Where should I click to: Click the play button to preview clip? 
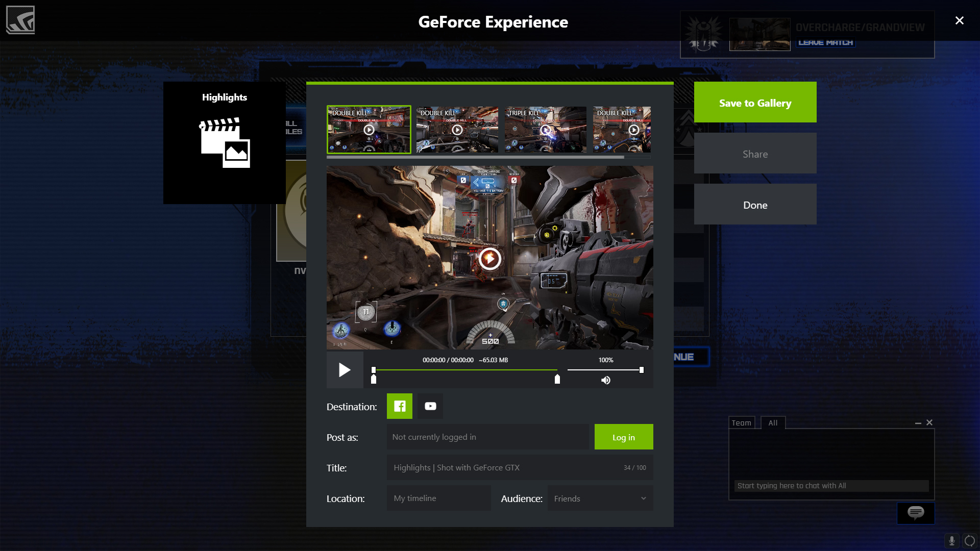pyautogui.click(x=344, y=369)
